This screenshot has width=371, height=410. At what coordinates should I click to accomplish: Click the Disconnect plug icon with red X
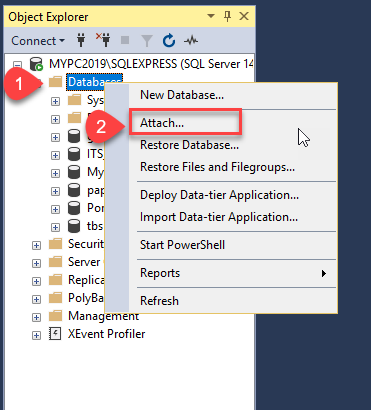(x=103, y=40)
